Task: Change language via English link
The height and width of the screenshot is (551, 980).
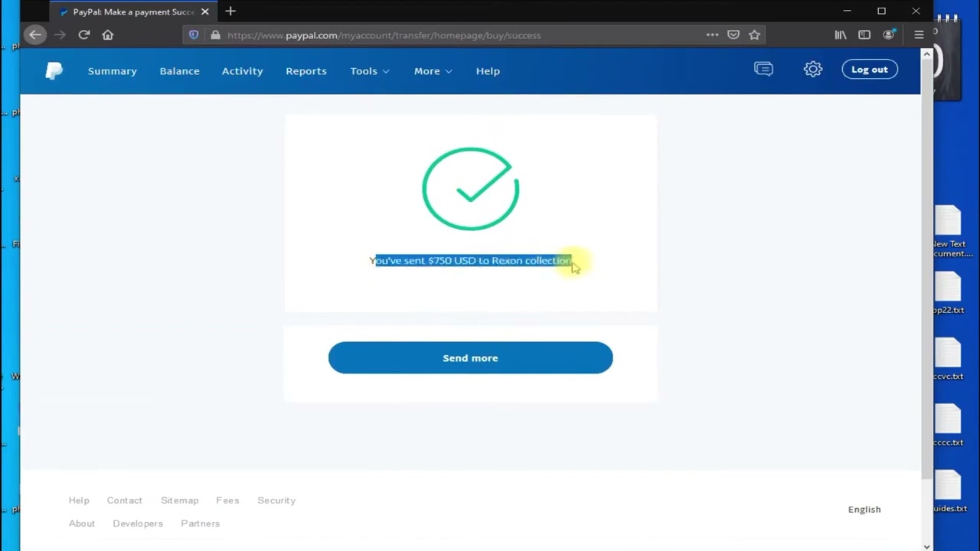Action: pyautogui.click(x=864, y=510)
